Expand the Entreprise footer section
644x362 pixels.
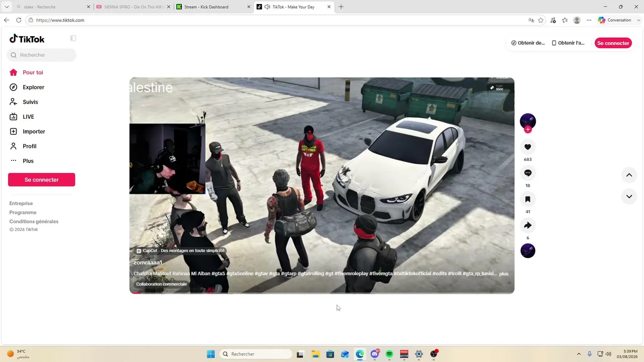pyautogui.click(x=21, y=204)
